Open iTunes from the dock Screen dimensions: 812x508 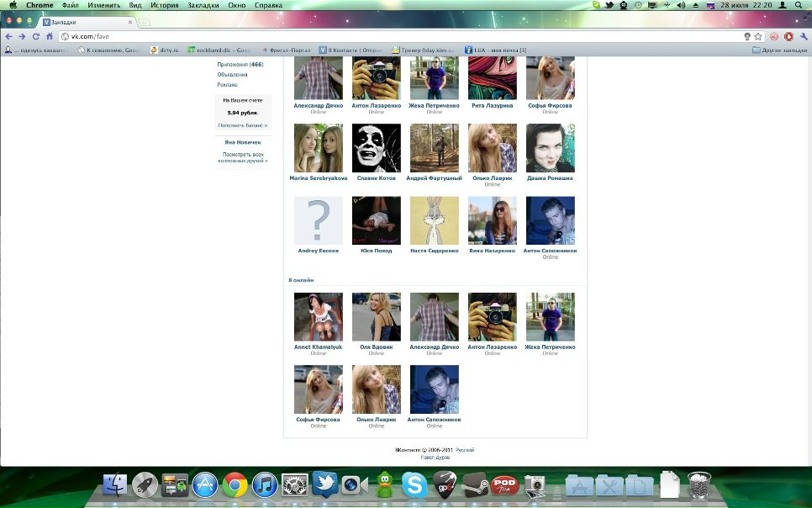tap(265, 485)
